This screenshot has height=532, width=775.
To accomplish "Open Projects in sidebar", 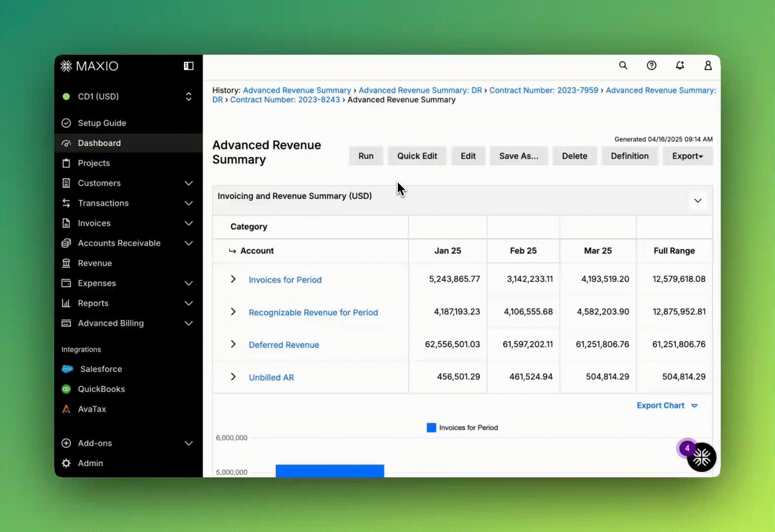I will tap(128, 163).
